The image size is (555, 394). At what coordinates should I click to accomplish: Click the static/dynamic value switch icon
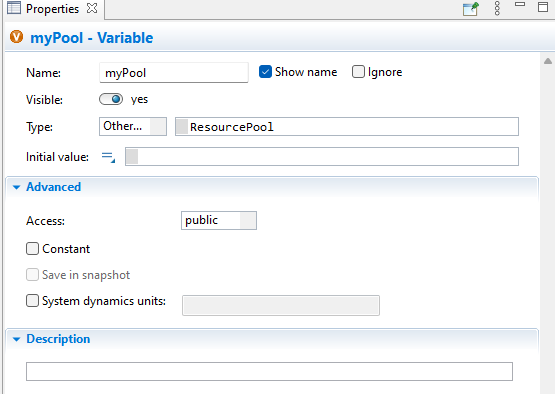click(x=108, y=157)
